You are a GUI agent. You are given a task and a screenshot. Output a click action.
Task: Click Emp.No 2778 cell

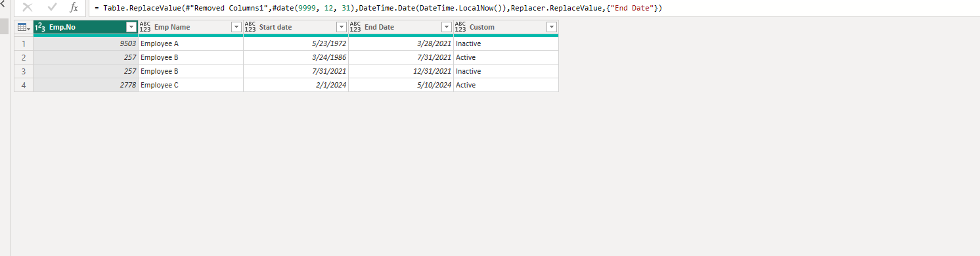point(86,85)
